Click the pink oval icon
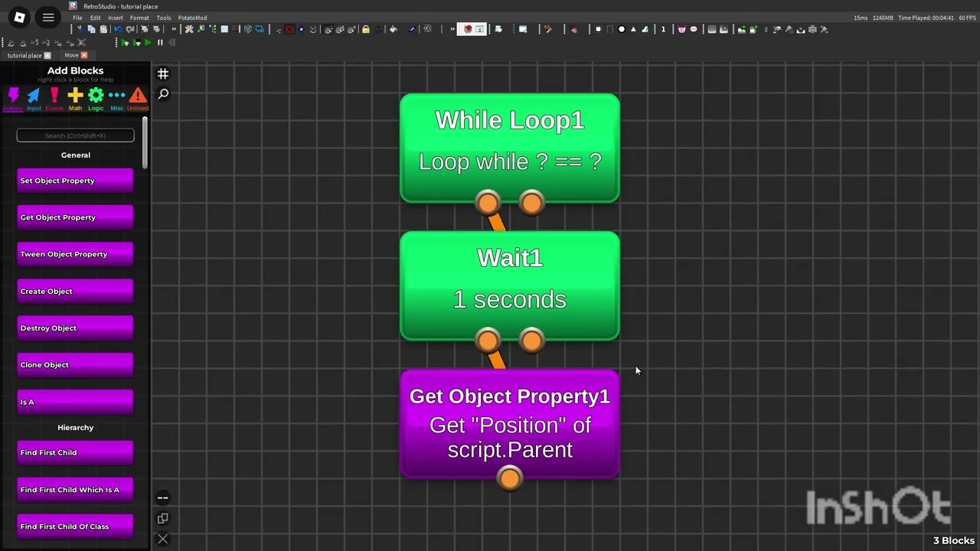Screen dimensions: 980x551 (694, 29)
